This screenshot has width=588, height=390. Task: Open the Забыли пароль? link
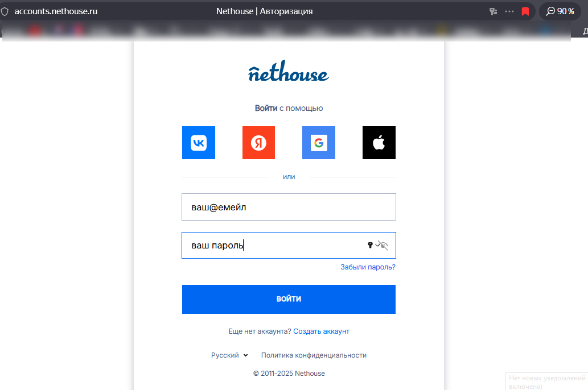367,267
